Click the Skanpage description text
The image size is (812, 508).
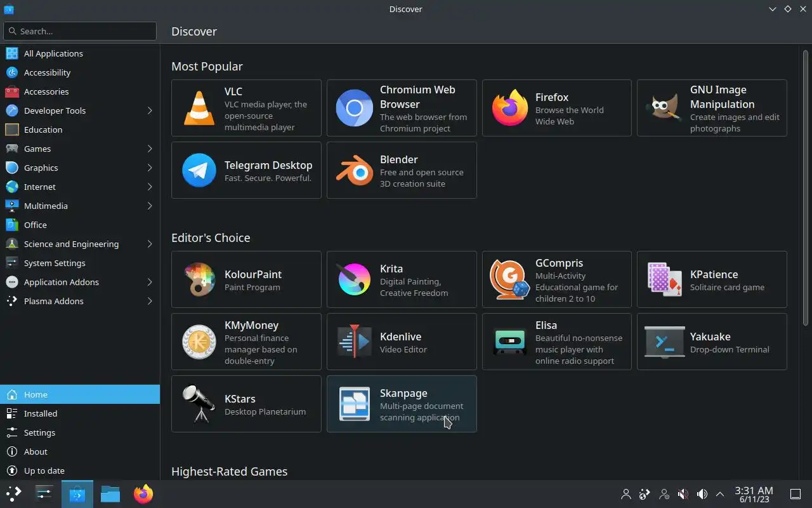422,411
